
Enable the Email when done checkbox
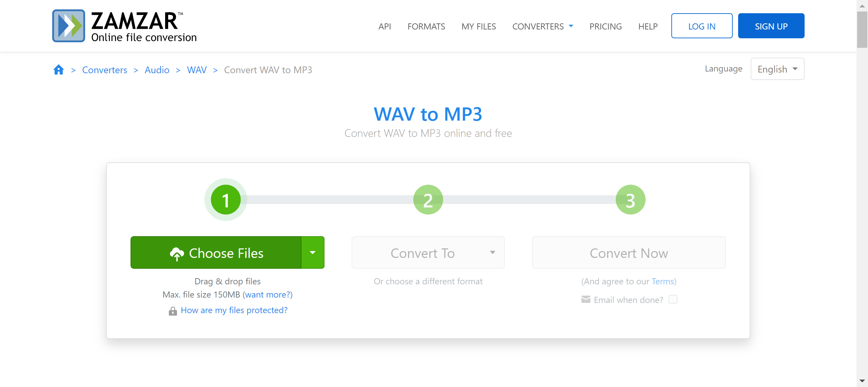(x=673, y=300)
